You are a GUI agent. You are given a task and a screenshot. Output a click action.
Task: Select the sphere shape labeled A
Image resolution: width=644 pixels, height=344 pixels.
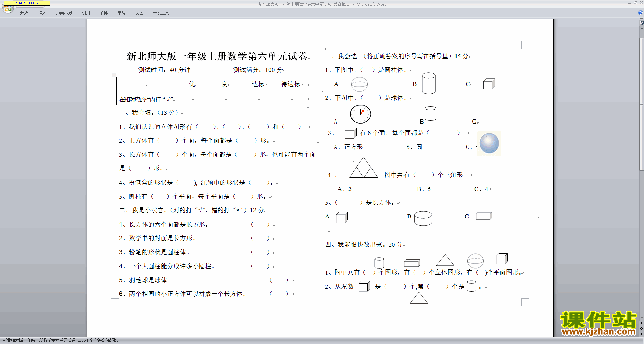pyautogui.click(x=359, y=84)
